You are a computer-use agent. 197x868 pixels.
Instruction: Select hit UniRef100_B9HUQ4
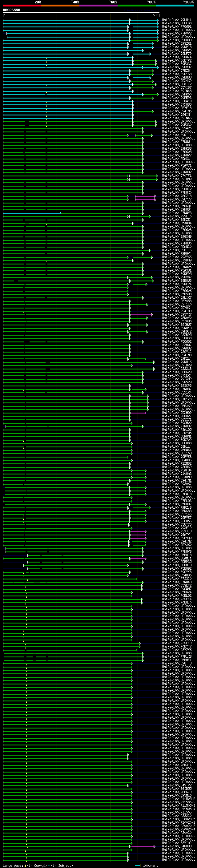coord(177,210)
